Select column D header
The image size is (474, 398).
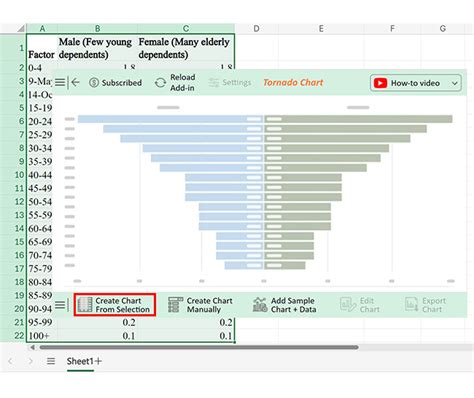[256, 29]
